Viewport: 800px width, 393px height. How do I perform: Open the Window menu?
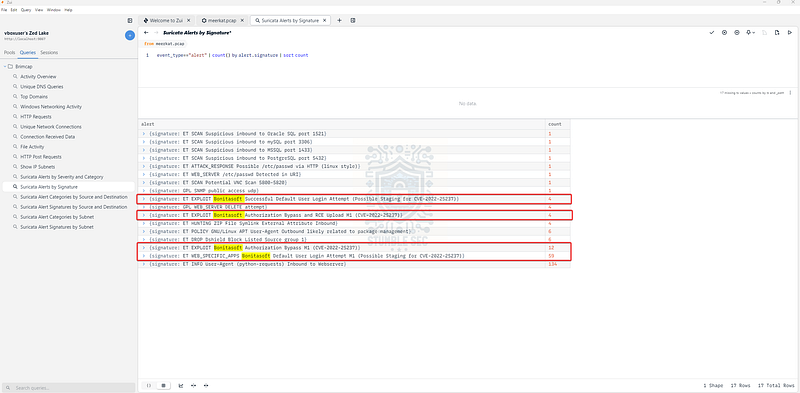(x=54, y=10)
